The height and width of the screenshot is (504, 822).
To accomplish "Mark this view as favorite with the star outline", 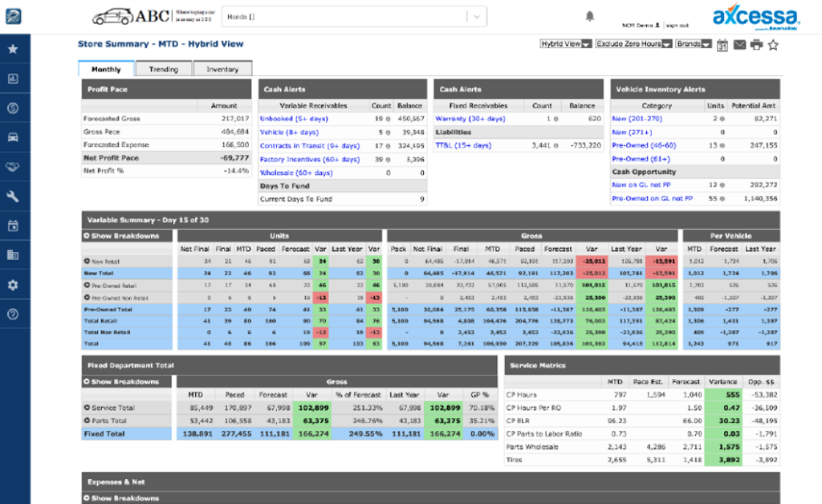I will pyautogui.click(x=773, y=45).
